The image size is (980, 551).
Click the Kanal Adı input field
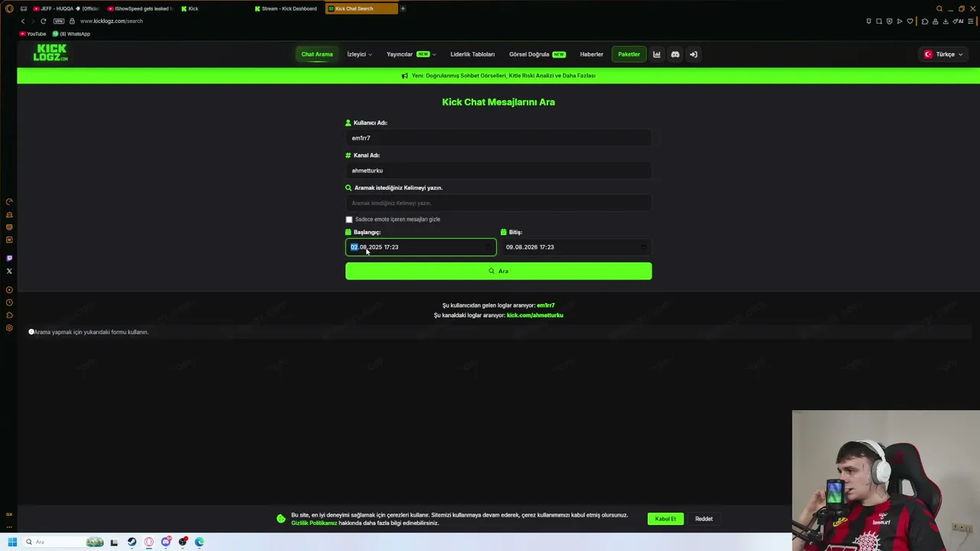[498, 171]
